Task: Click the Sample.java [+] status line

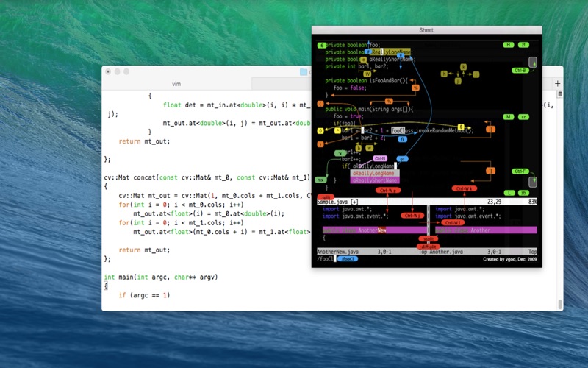Action: [427, 202]
